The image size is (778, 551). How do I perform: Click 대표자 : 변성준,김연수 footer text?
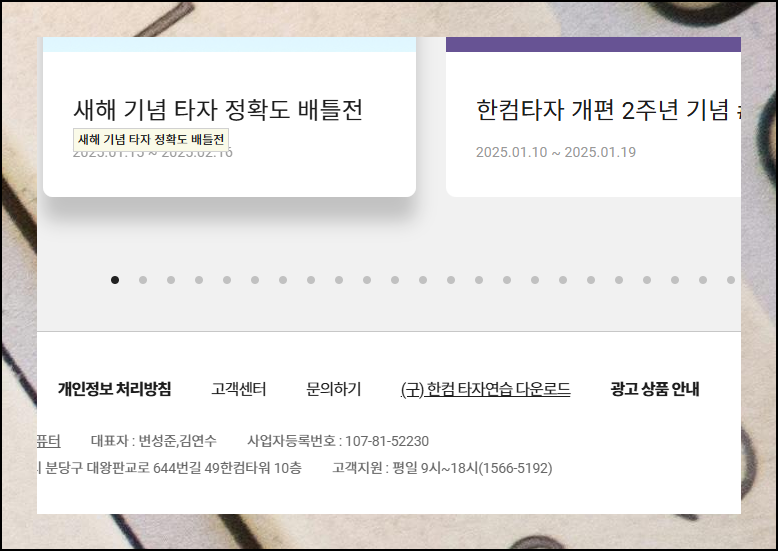[x=154, y=441]
